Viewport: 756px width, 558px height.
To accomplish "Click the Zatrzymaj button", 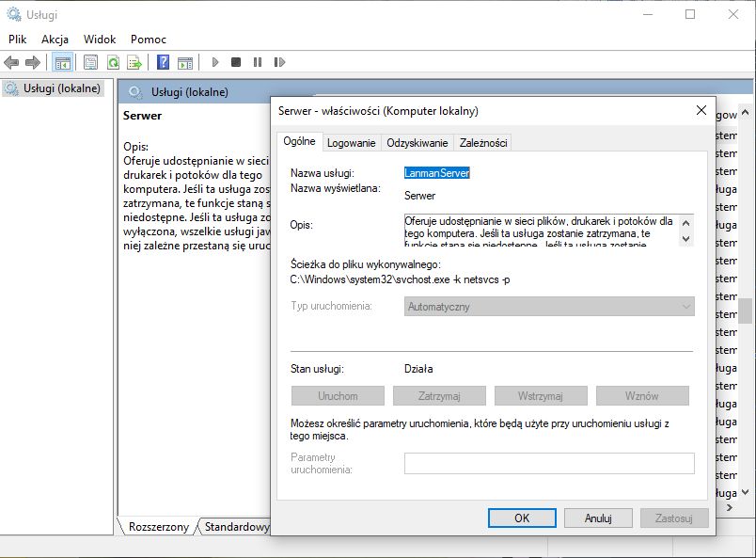I will pyautogui.click(x=439, y=396).
